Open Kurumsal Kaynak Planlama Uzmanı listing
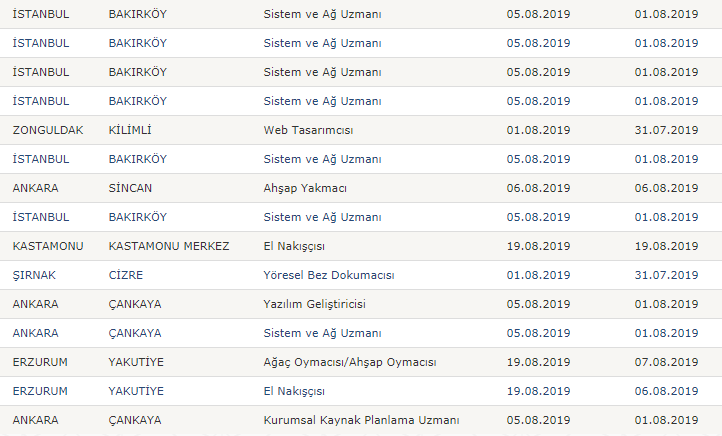Image resolution: width=722 pixels, height=436 pixels. tap(361, 420)
